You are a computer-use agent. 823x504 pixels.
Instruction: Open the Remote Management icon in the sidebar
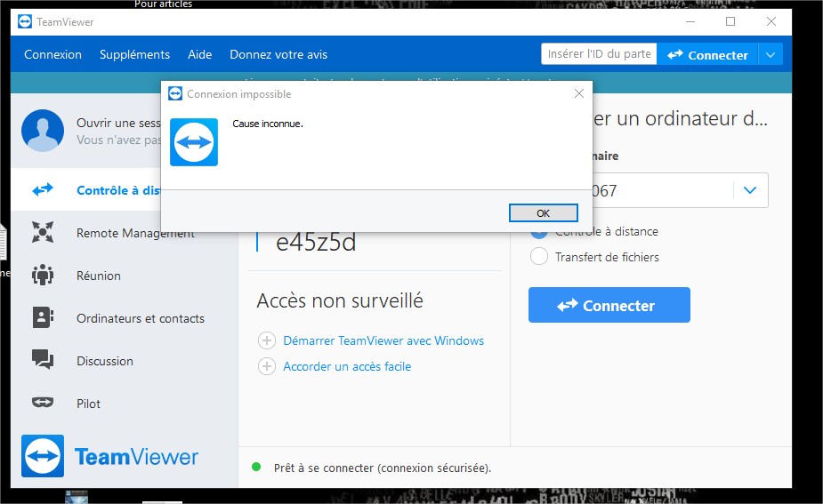point(43,232)
